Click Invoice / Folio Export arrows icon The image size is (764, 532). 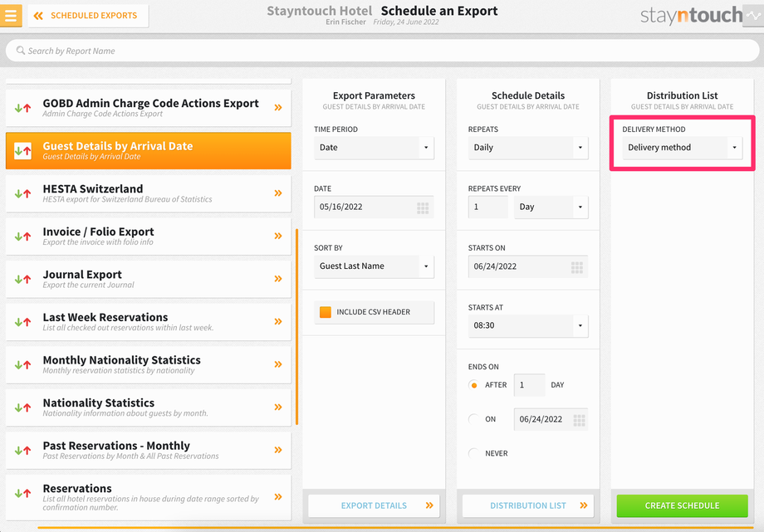point(23,237)
